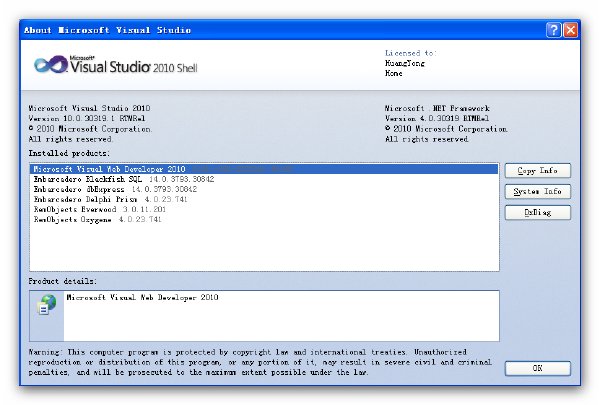Select Embarcadero Blackfish SQL in the list
The width and height of the screenshot is (600, 405).
point(264,179)
